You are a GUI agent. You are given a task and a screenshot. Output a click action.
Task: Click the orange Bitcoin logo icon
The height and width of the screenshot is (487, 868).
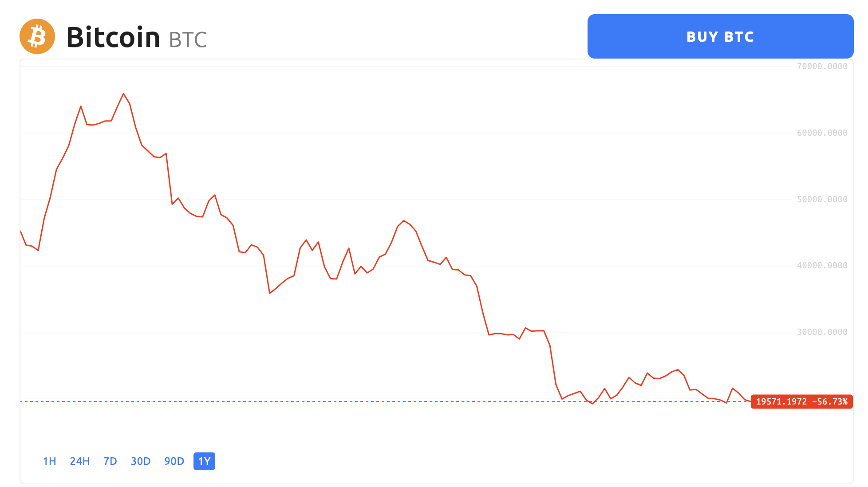[37, 36]
